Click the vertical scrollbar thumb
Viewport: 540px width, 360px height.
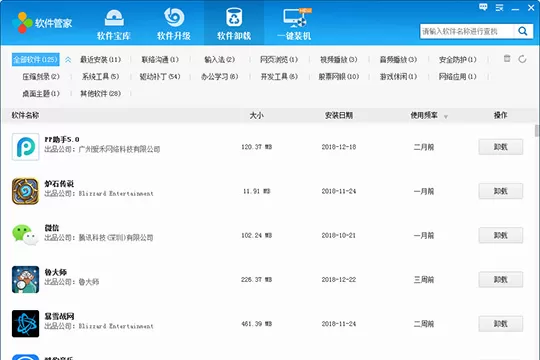pos(537,131)
